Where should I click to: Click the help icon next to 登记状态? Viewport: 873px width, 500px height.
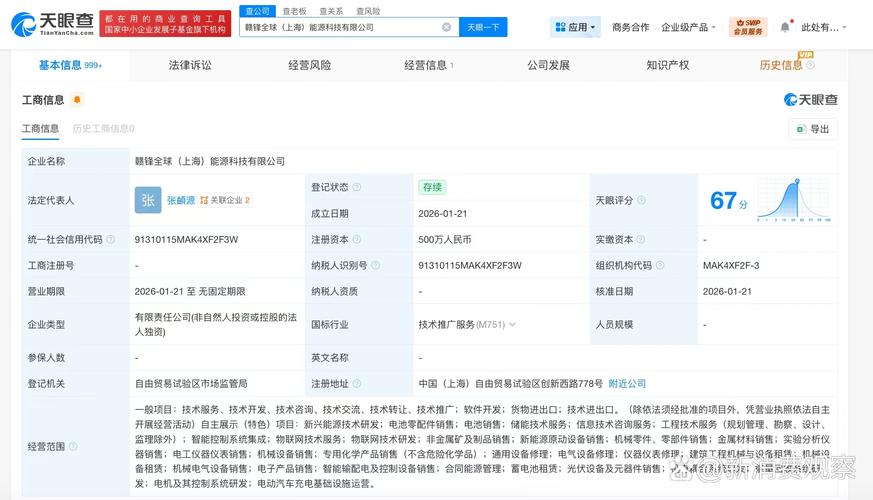coord(357,187)
